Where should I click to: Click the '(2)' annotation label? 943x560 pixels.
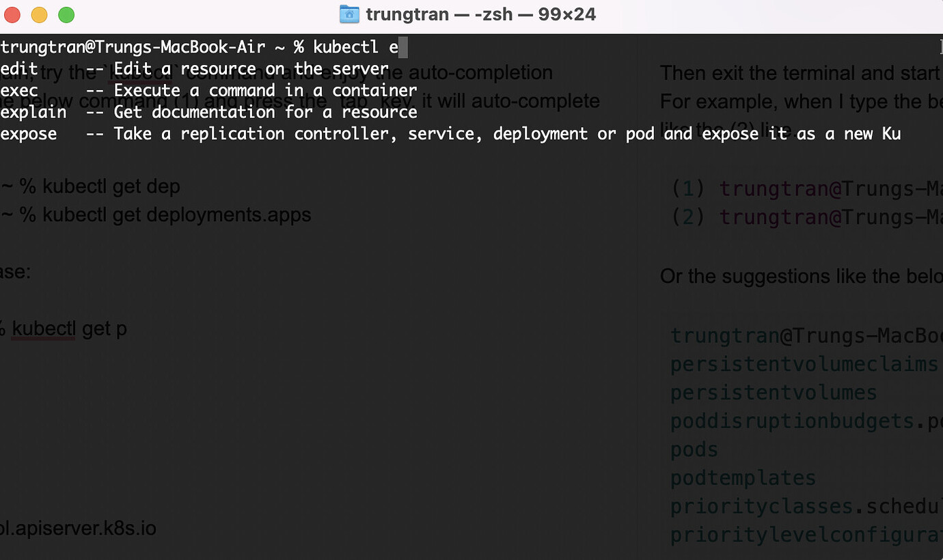687,216
